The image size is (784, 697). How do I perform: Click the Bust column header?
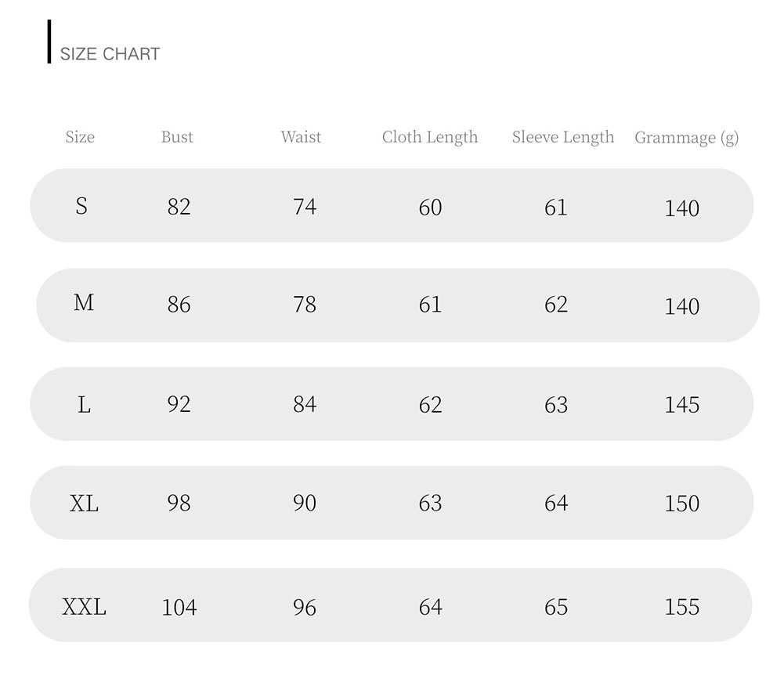pos(177,137)
